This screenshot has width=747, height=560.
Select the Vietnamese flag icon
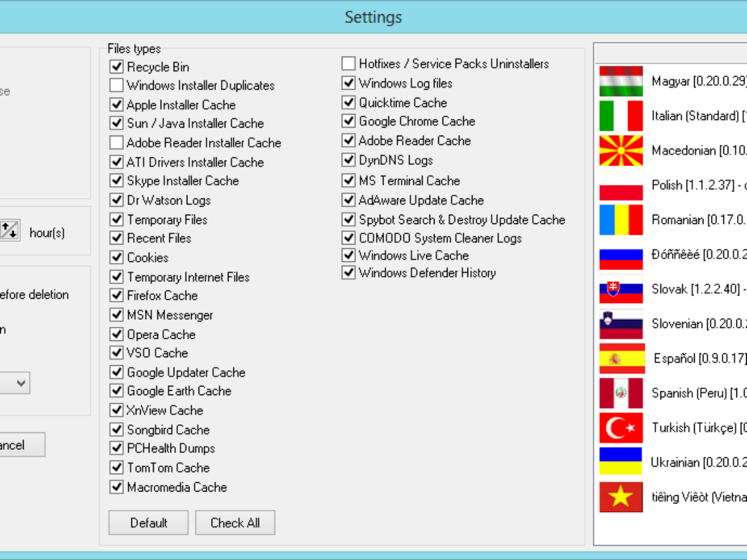[621, 497]
